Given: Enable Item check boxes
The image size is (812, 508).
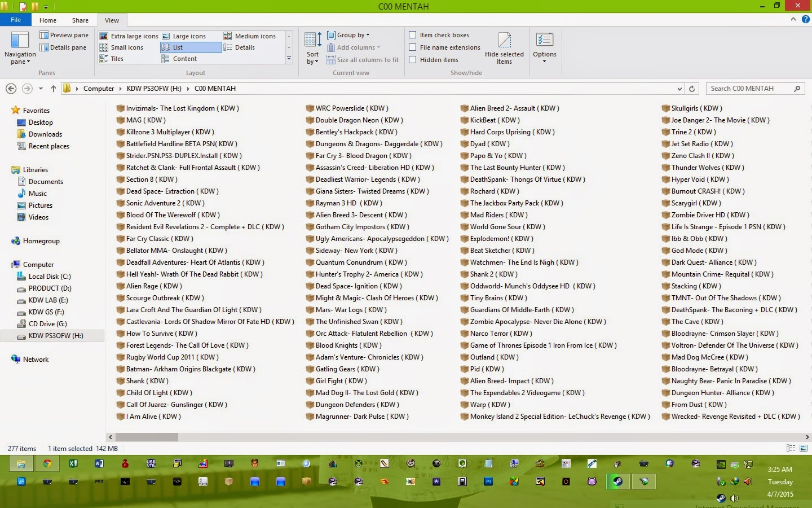Looking at the screenshot, I should tap(413, 35).
